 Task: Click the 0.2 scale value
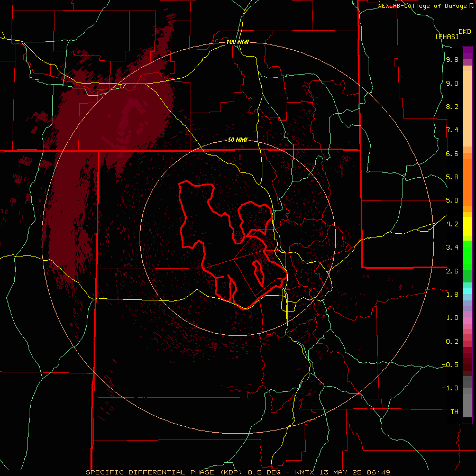[x=452, y=341]
